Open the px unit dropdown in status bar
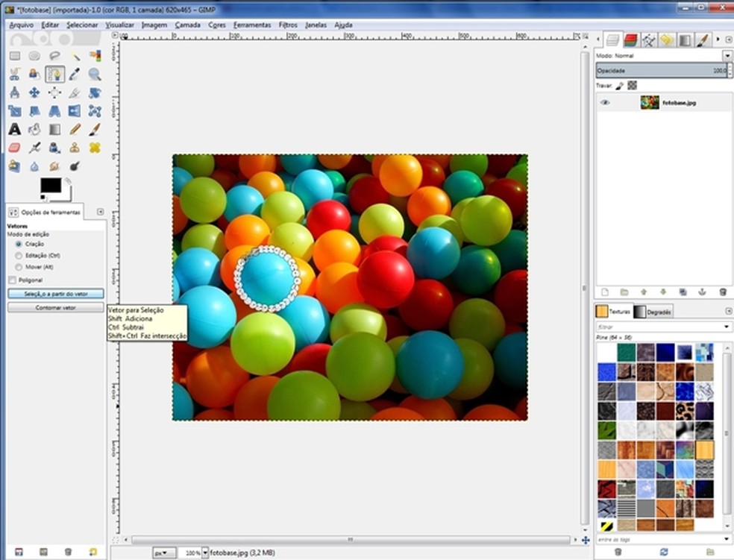The image size is (734, 560). pyautogui.click(x=164, y=553)
